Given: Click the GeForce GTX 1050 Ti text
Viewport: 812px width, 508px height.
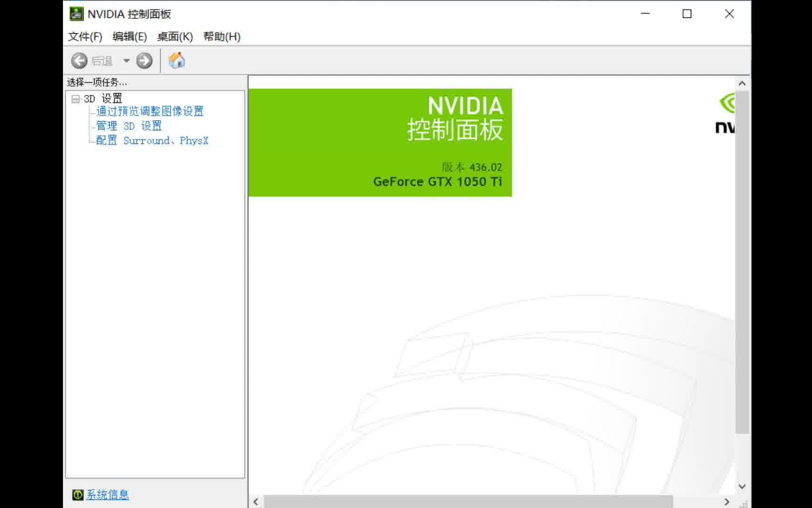Looking at the screenshot, I should [437, 182].
